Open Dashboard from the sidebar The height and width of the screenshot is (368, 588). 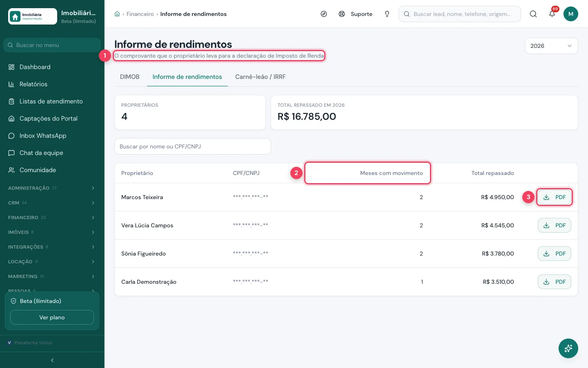pyautogui.click(x=52, y=67)
